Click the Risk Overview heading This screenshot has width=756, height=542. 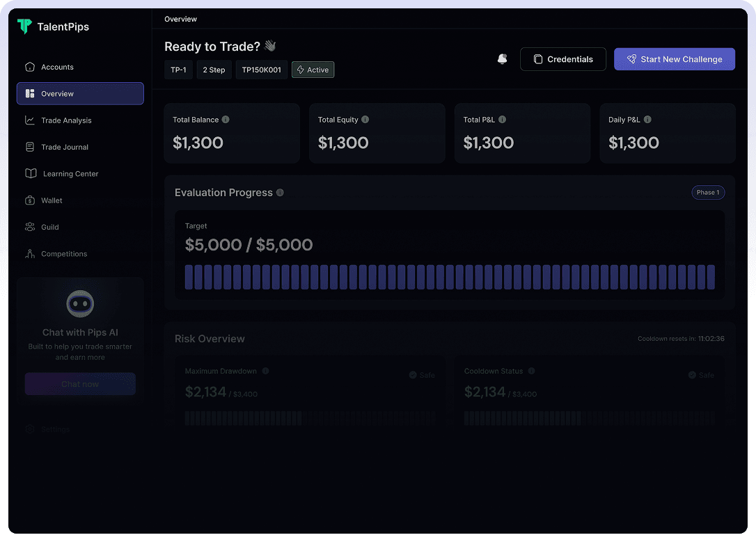point(210,339)
